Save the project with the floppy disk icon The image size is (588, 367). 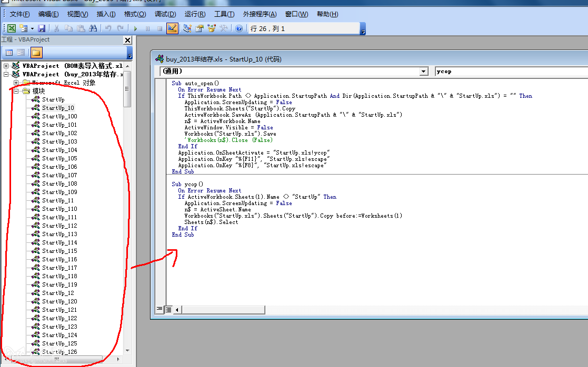coord(42,28)
